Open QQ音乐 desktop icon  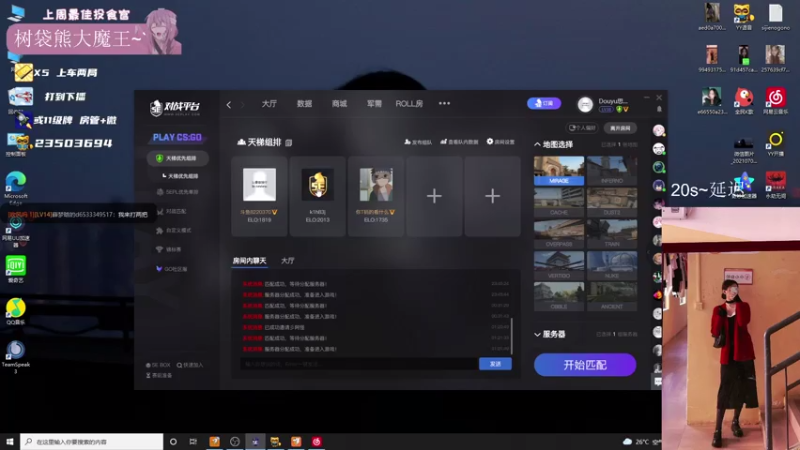point(16,312)
